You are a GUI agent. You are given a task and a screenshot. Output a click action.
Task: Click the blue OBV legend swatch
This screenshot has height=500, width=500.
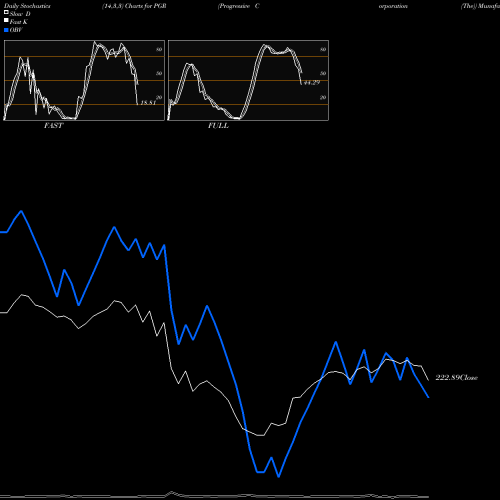point(6,30)
